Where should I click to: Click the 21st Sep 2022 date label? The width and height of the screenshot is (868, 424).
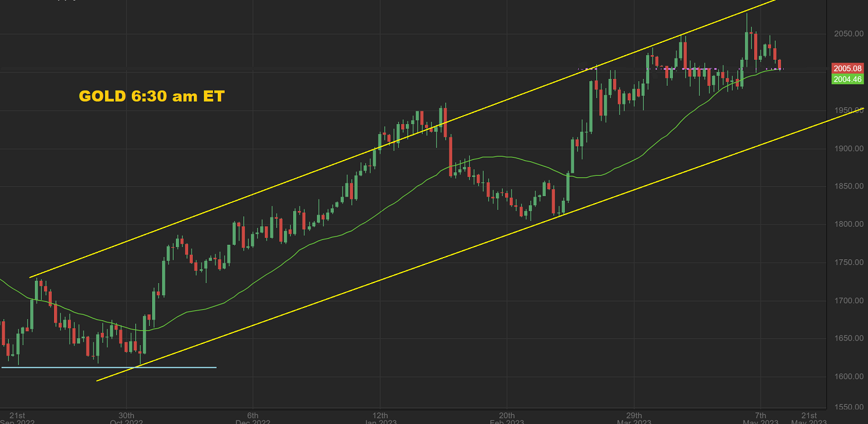click(17, 419)
